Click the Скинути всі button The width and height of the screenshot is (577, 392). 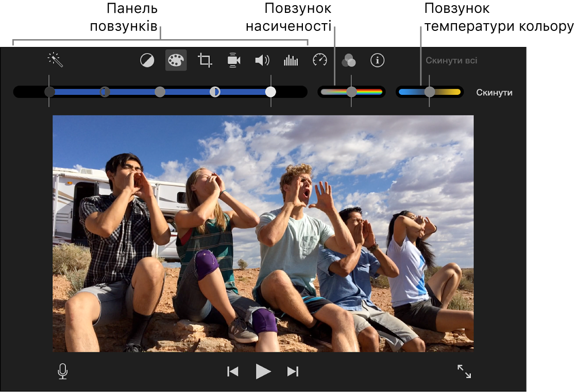[451, 60]
